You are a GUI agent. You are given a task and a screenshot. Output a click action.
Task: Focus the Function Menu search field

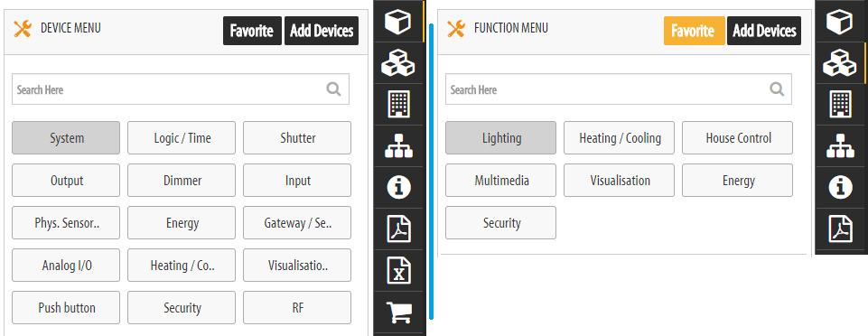[x=619, y=89]
